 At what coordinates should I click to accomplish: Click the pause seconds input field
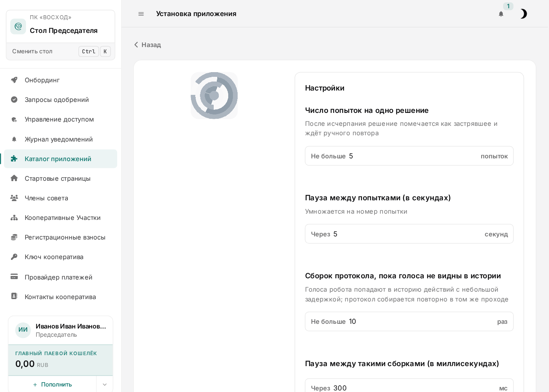point(409,234)
